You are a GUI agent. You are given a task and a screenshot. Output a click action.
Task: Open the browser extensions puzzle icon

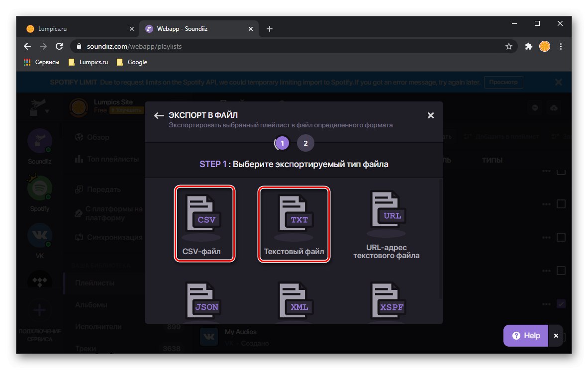pos(528,46)
